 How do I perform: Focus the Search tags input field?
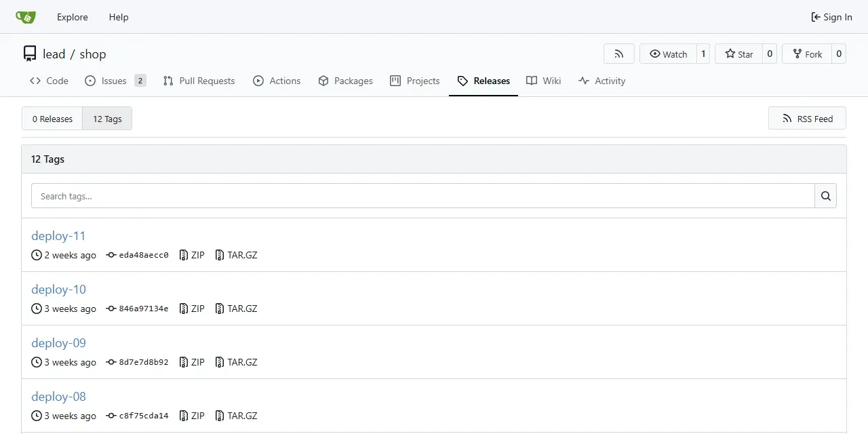423,196
